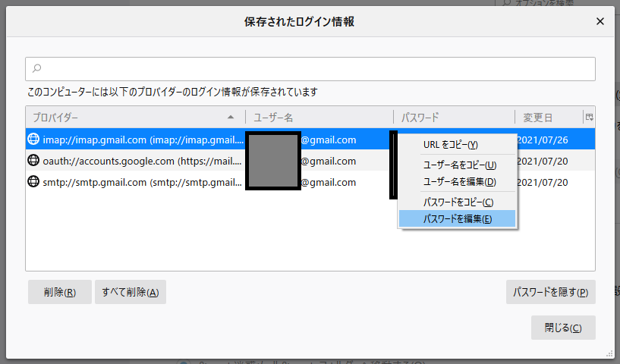620x364 pixels.
Task: Close the saved logins dialog with X
Action: click(x=600, y=21)
